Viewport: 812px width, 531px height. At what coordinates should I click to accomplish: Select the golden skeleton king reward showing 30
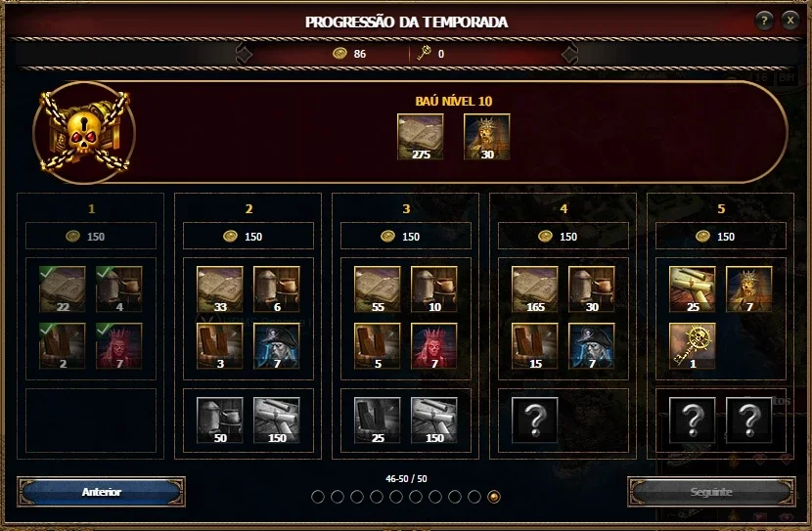[487, 137]
